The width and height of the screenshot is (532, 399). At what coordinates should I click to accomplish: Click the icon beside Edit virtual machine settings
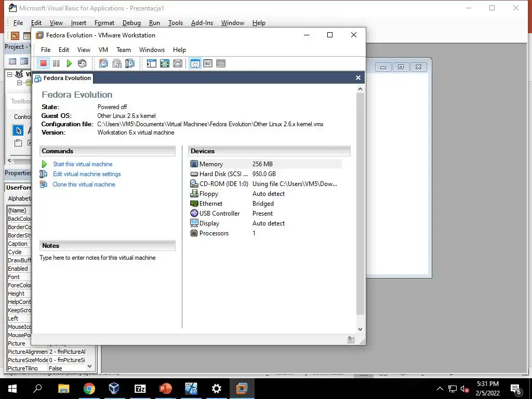[44, 174]
